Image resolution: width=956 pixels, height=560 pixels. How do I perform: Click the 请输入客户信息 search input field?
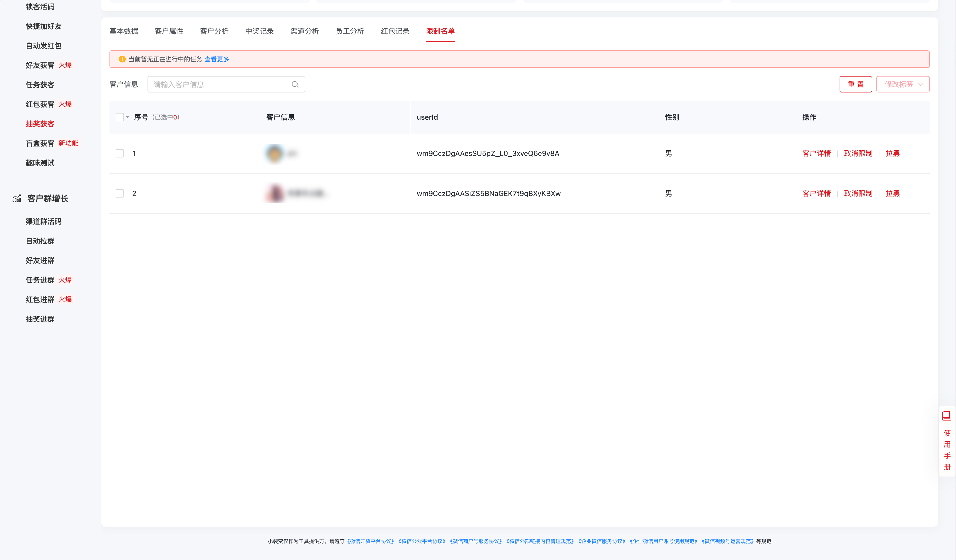coord(216,84)
